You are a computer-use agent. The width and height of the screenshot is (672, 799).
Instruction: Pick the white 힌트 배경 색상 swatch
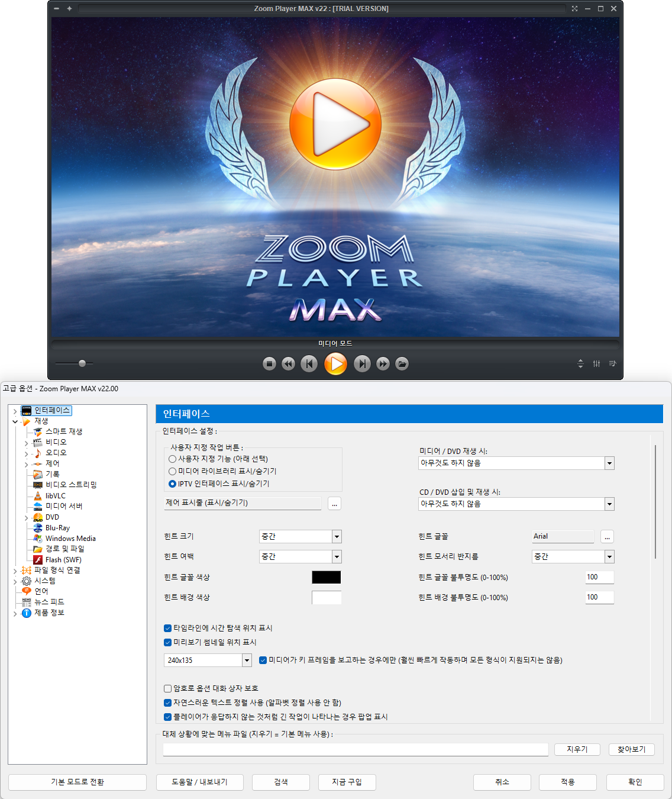(x=327, y=597)
